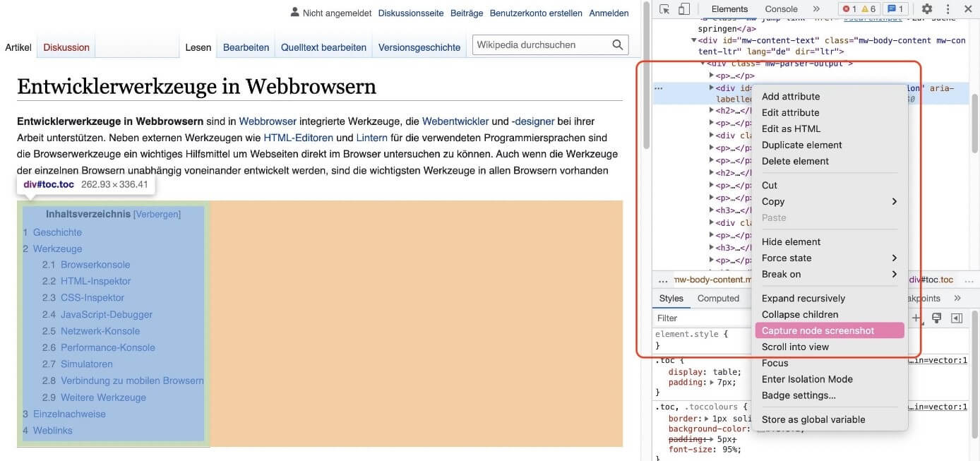Choose Capture node screenshot

coord(829,330)
